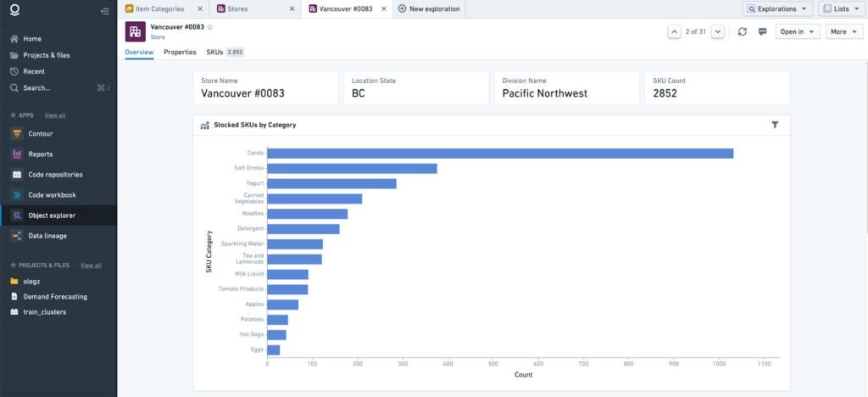Viewport: 868px width, 397px height.
Task: Click the Palantir logo icon
Action: (x=15, y=9)
